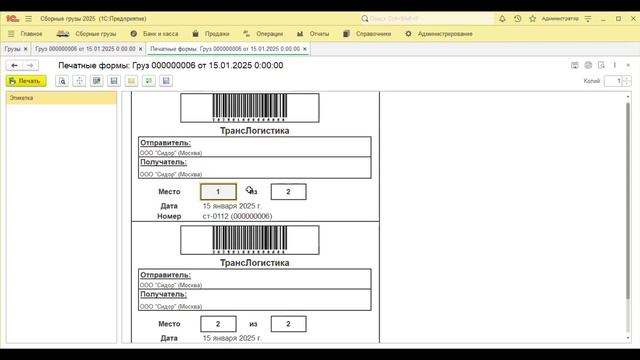This screenshot has width=640, height=360.
Task: Click the scrollbar down arrow
Action: click(628, 338)
